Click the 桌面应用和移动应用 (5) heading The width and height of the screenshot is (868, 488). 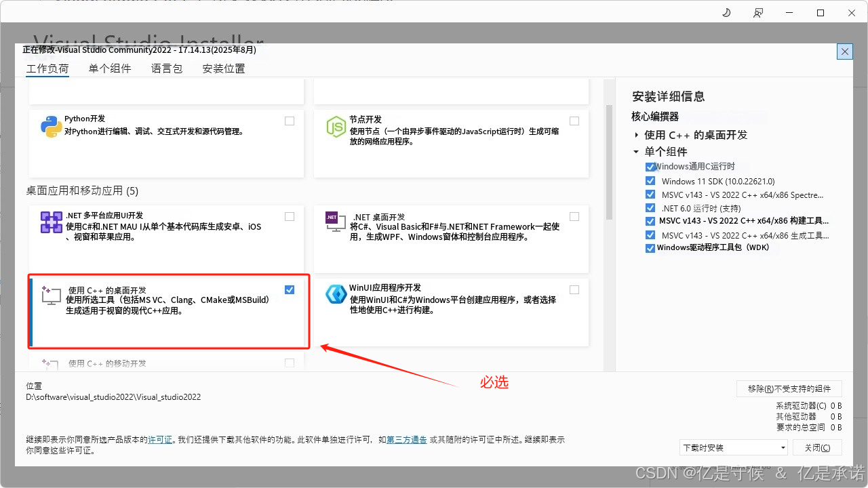coord(82,190)
